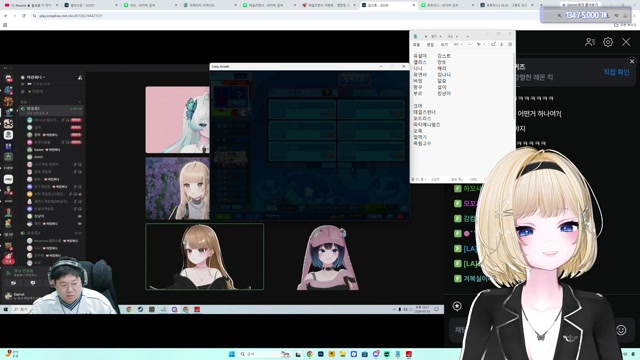Add a new tab in Notepad
This screenshot has height=360, width=640.
pyautogui.click(x=468, y=36)
